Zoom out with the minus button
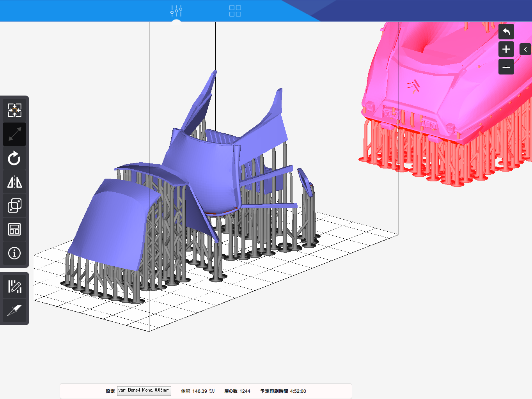Screen dimensions: 532x399 coord(506,67)
